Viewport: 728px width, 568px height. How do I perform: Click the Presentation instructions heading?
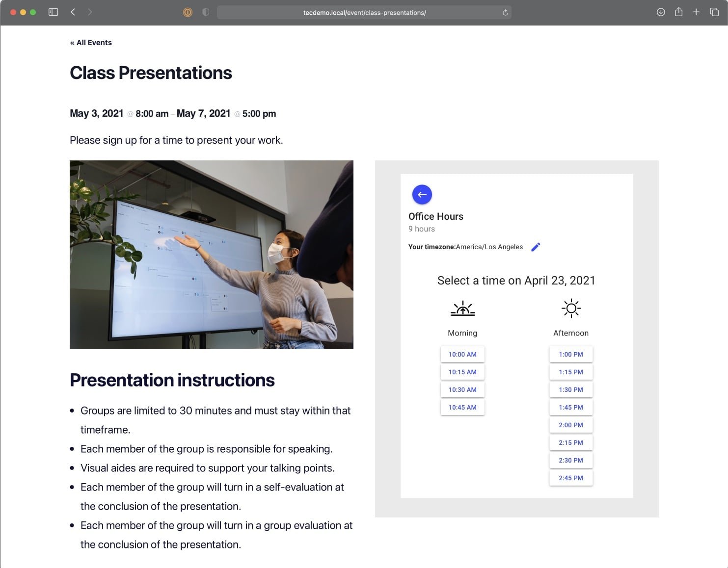click(x=172, y=380)
